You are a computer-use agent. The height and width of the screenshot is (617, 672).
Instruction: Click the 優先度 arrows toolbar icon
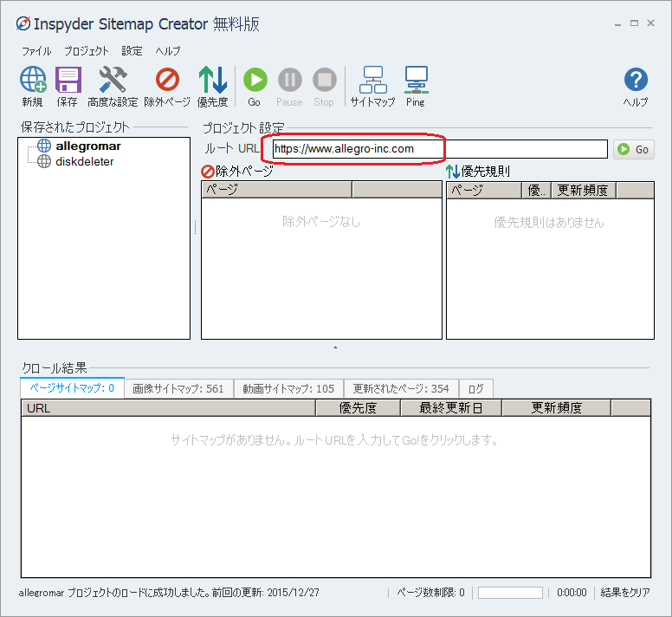point(212,80)
